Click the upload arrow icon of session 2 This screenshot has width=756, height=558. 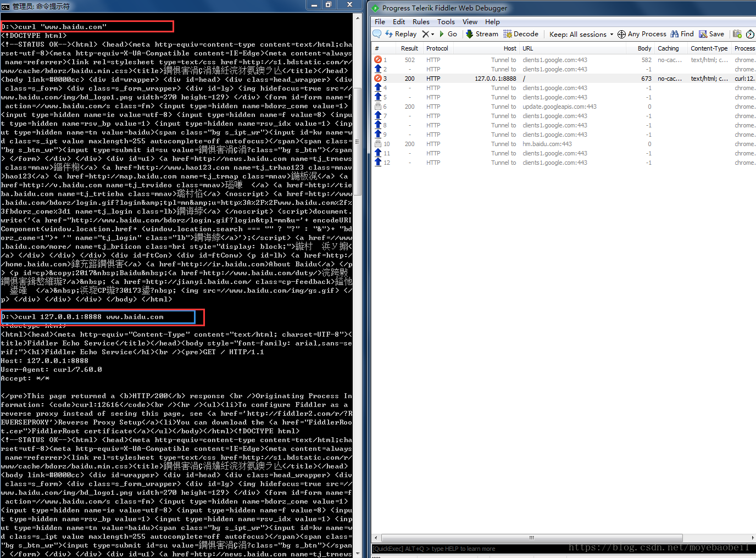point(378,69)
